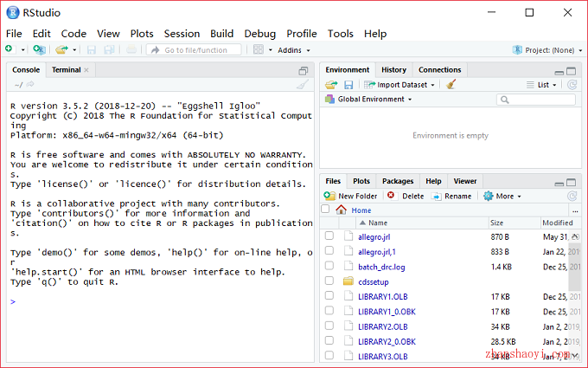Viewport: 588px width, 368px height.
Task: Expand the Addins dropdown
Action: (294, 50)
